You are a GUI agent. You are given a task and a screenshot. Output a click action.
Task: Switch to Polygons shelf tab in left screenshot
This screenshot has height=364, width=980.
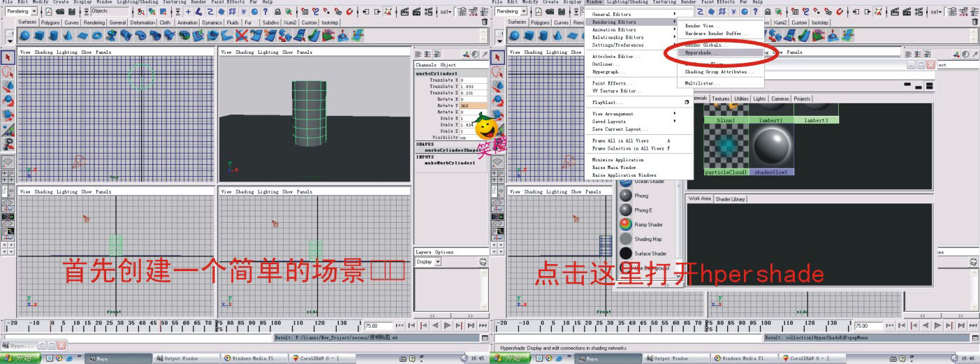point(50,22)
